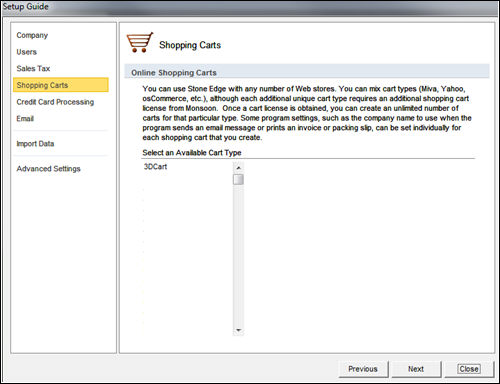Click the Setup Guide title bar

[250, 8]
